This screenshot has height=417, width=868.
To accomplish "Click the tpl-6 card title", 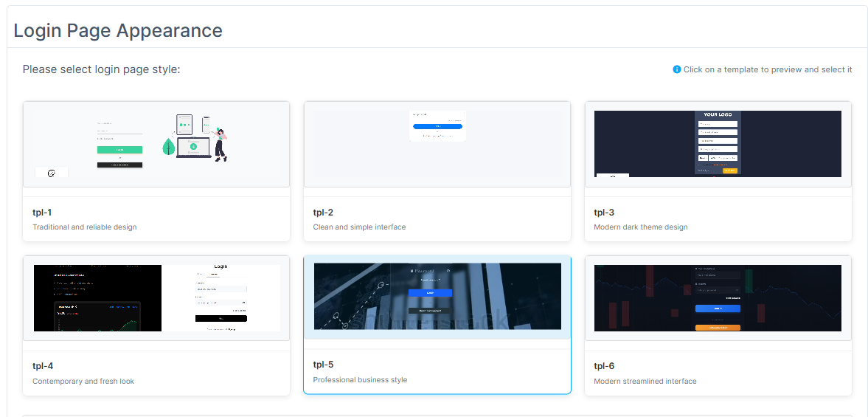I will pos(604,366).
